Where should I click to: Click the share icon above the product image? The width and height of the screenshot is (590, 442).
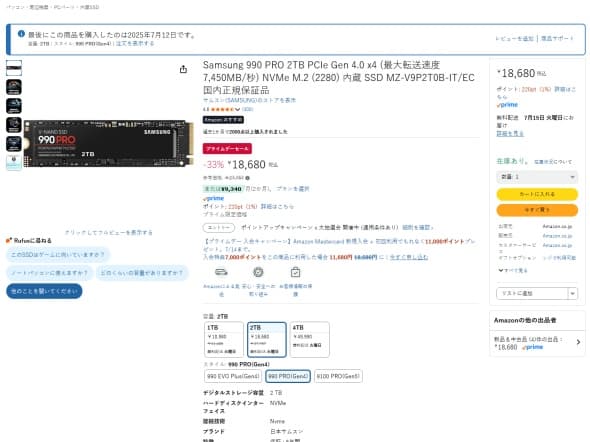coord(183,69)
